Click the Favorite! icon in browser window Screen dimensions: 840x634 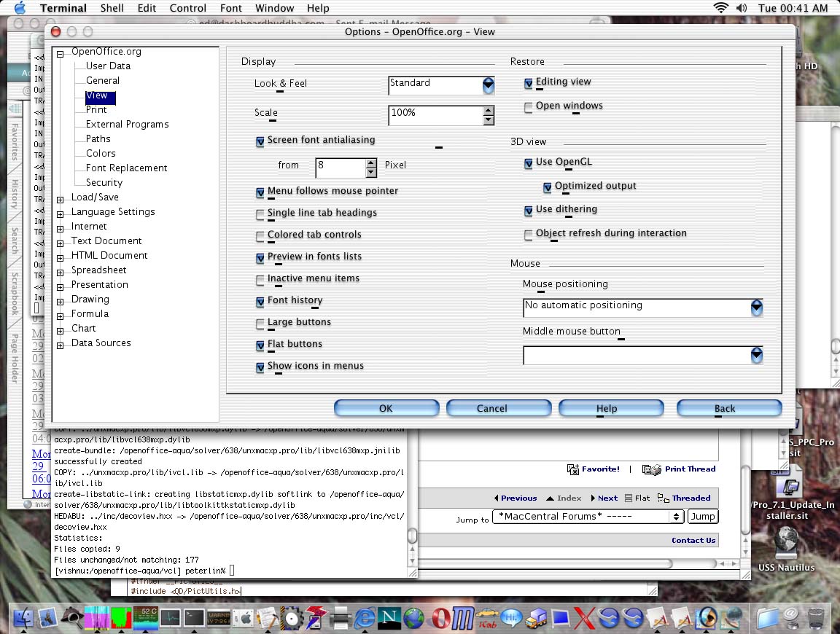pos(572,469)
